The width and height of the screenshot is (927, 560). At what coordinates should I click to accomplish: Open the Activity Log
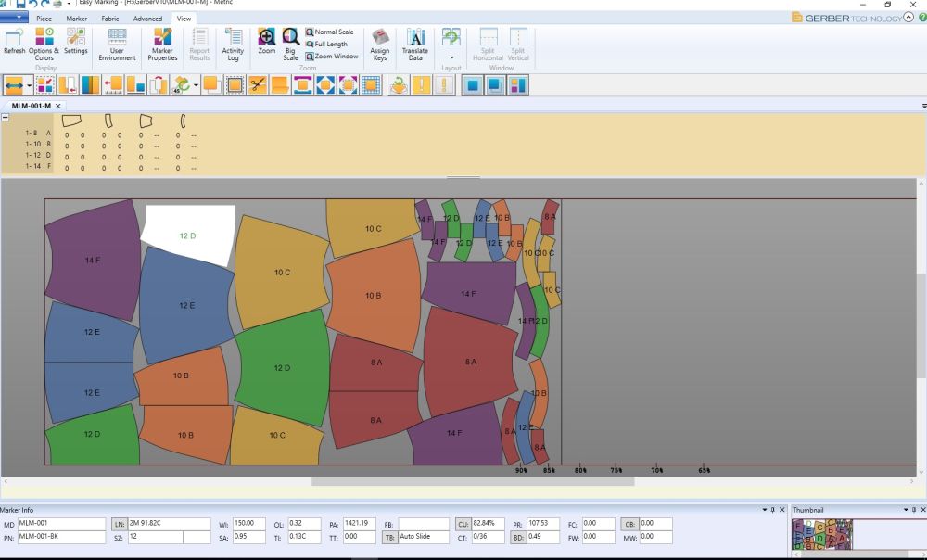pyautogui.click(x=233, y=45)
